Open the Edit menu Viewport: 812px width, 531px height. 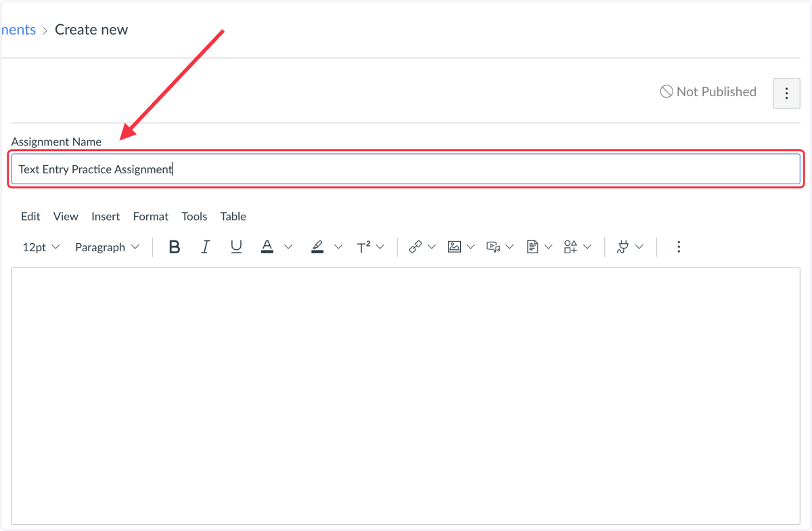point(30,217)
